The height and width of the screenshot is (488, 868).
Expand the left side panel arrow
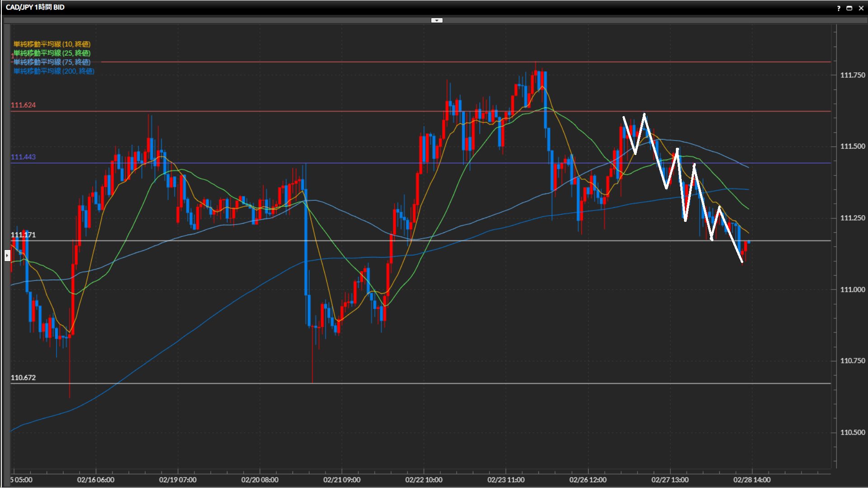click(7, 256)
